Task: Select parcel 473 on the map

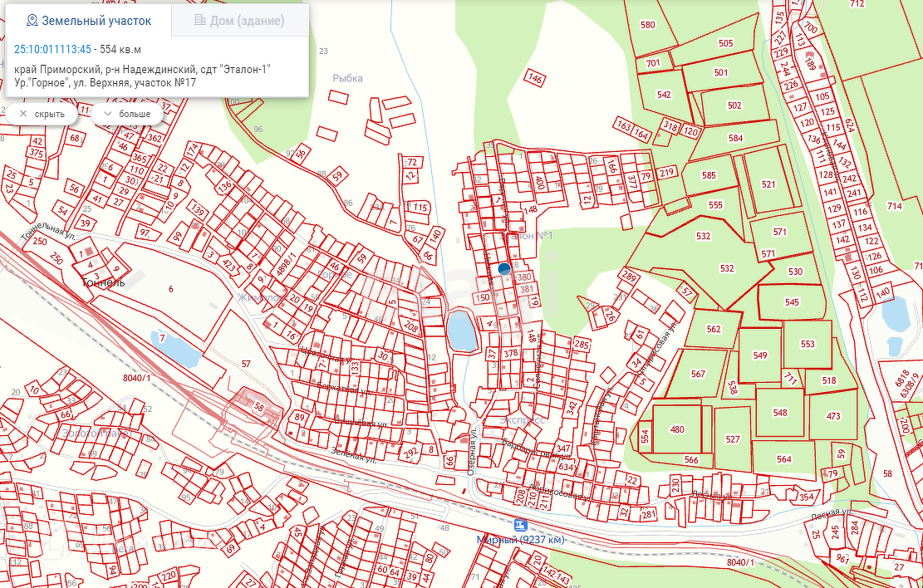Action: [833, 415]
